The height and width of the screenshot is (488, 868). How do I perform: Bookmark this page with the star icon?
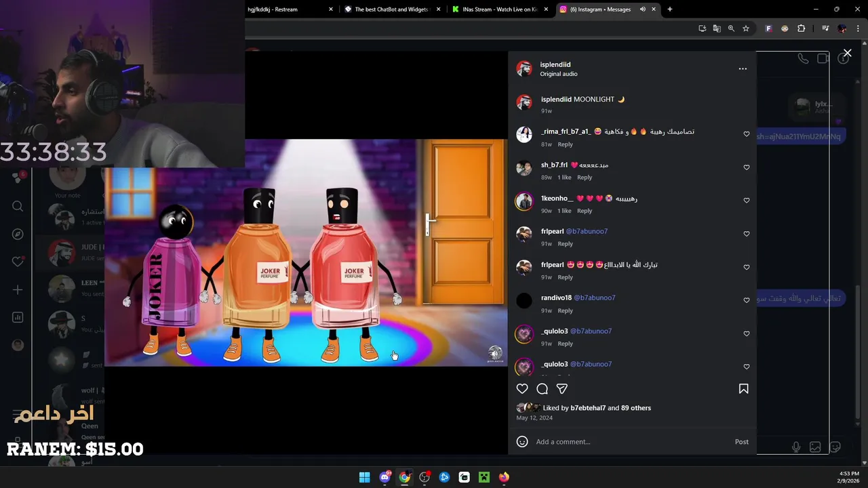click(746, 28)
